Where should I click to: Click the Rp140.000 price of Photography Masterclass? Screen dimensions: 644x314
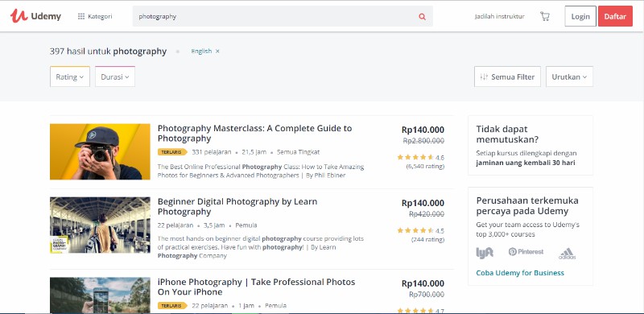coord(423,130)
